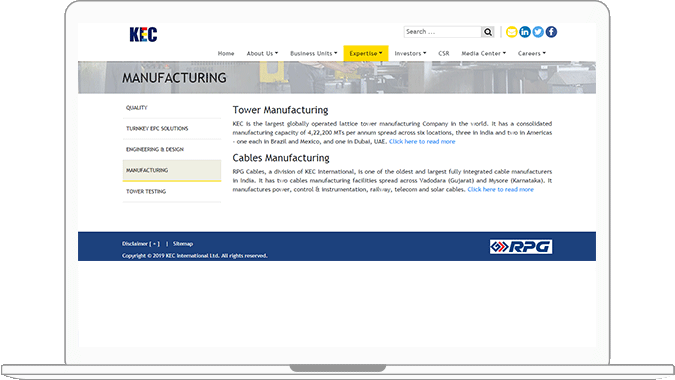Open the Twitter icon
675x380 pixels.
(x=538, y=32)
